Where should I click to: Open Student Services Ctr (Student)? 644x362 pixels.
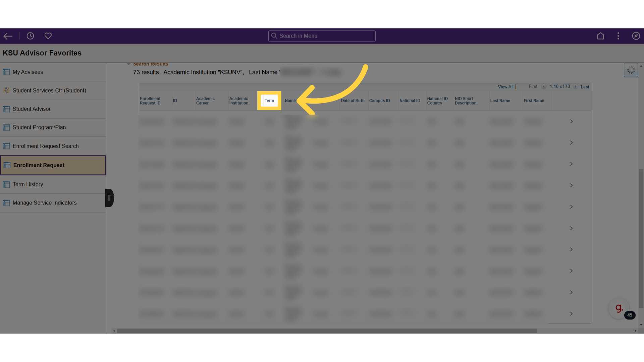coord(53,90)
